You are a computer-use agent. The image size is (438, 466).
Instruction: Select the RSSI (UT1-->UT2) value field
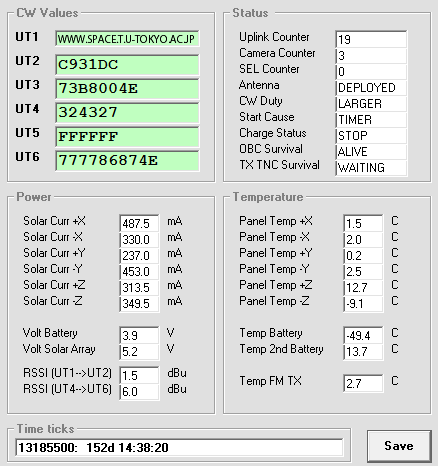(139, 375)
